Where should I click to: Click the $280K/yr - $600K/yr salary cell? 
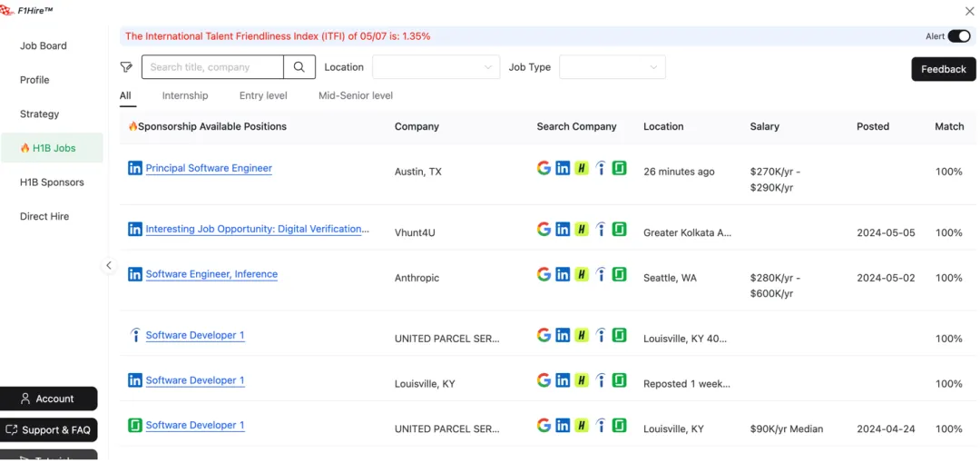tap(774, 285)
